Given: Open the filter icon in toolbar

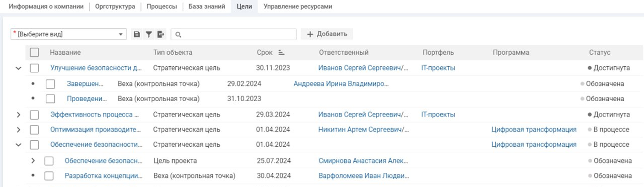Looking at the screenshot, I should click(149, 34).
